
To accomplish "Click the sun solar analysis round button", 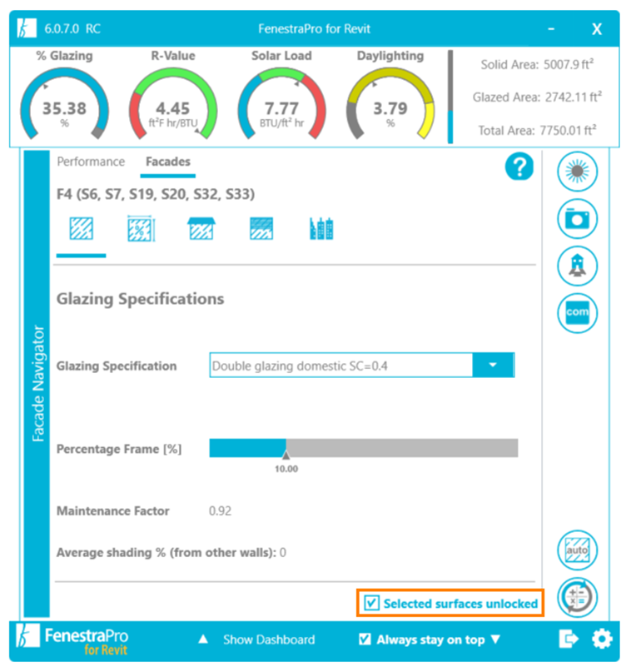I will point(577,172).
